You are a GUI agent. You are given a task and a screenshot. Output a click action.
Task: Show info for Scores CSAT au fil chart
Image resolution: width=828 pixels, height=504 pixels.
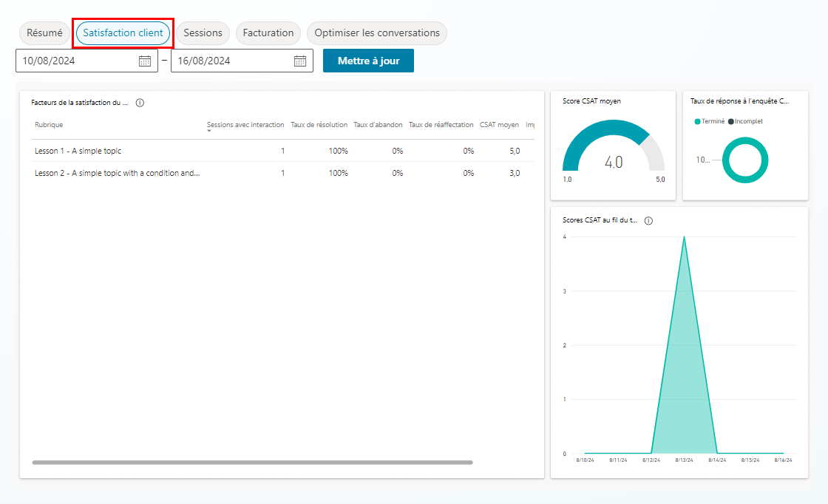click(x=648, y=221)
